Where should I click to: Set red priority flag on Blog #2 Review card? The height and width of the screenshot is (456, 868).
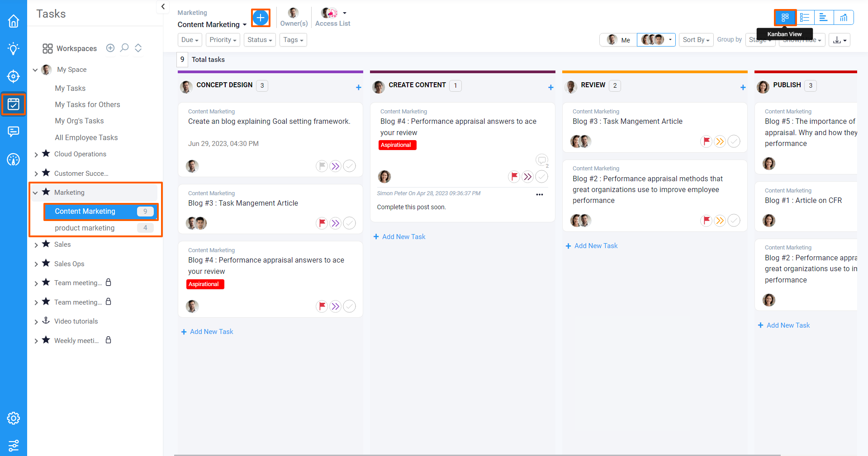pos(706,221)
